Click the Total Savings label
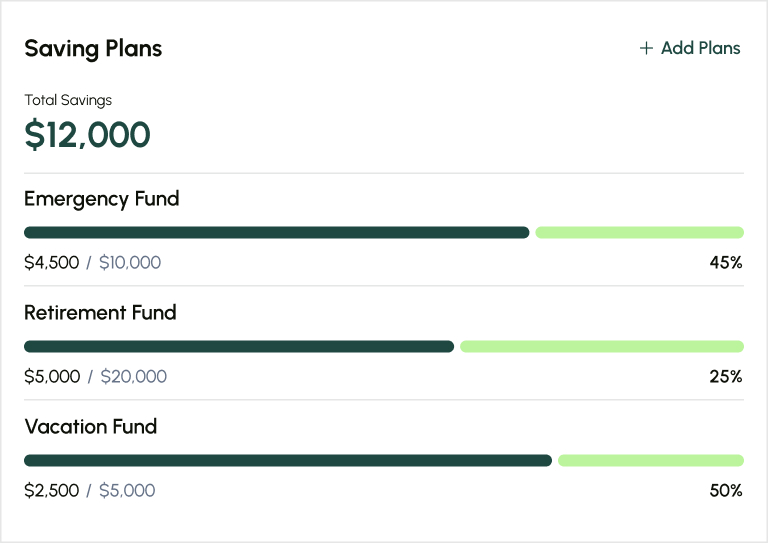 pyautogui.click(x=68, y=100)
